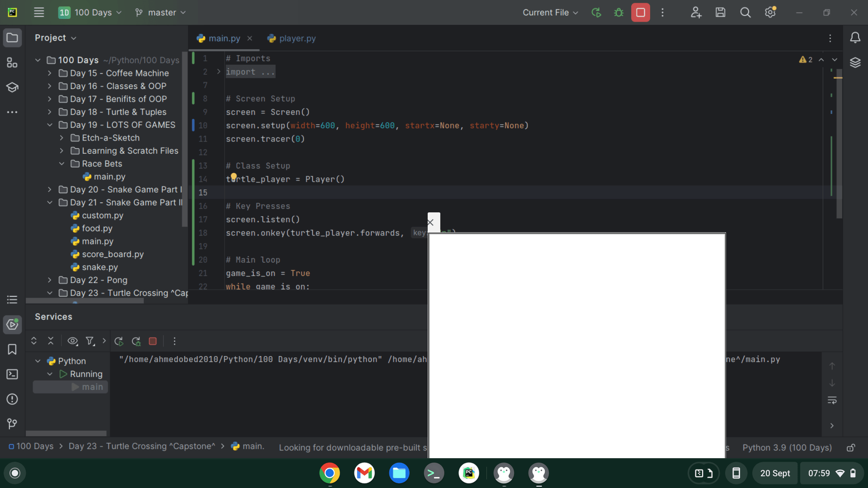The height and width of the screenshot is (488, 868).
Task: Open Gmail from the shelf
Action: pyautogui.click(x=364, y=473)
